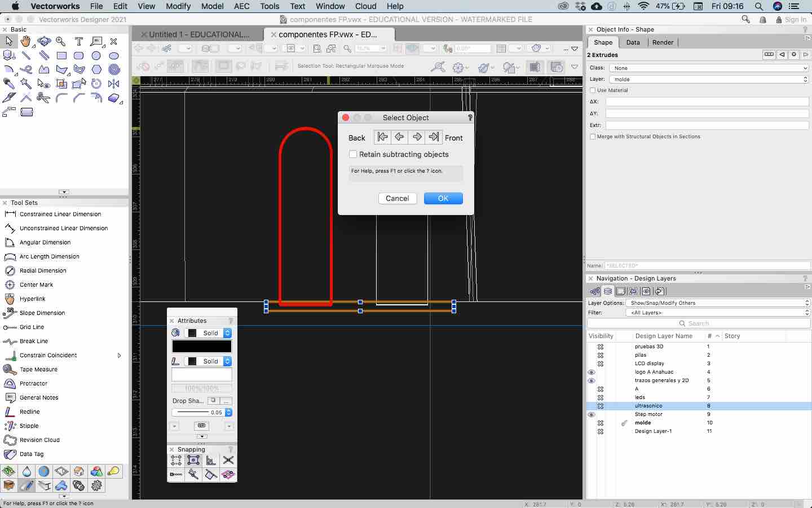Send object to back in dialog
Screen dimensions: 812x508
tap(382, 137)
